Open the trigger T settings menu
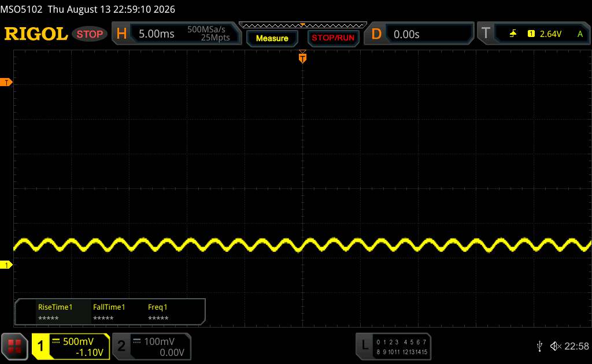The width and height of the screenshot is (592, 364). pyautogui.click(x=486, y=34)
